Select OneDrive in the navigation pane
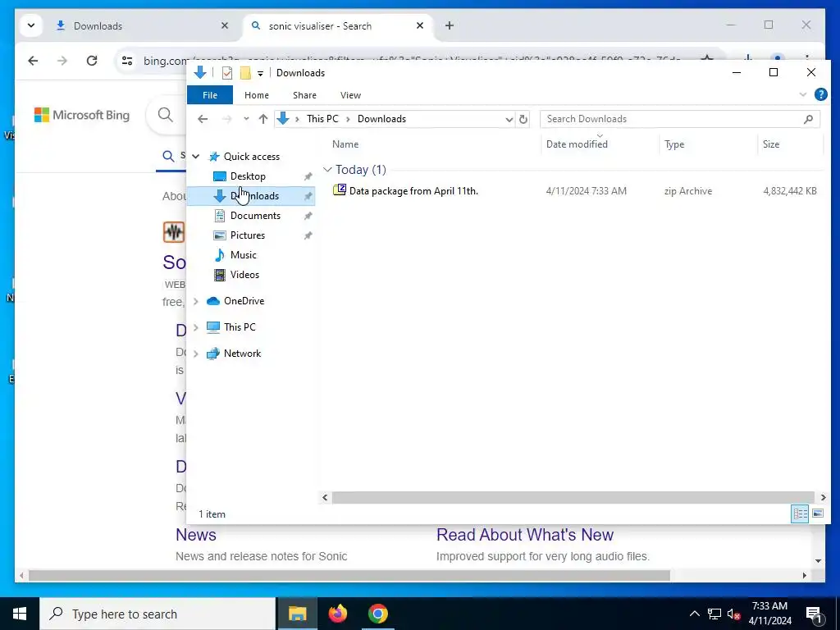The height and width of the screenshot is (630, 840). pyautogui.click(x=244, y=301)
